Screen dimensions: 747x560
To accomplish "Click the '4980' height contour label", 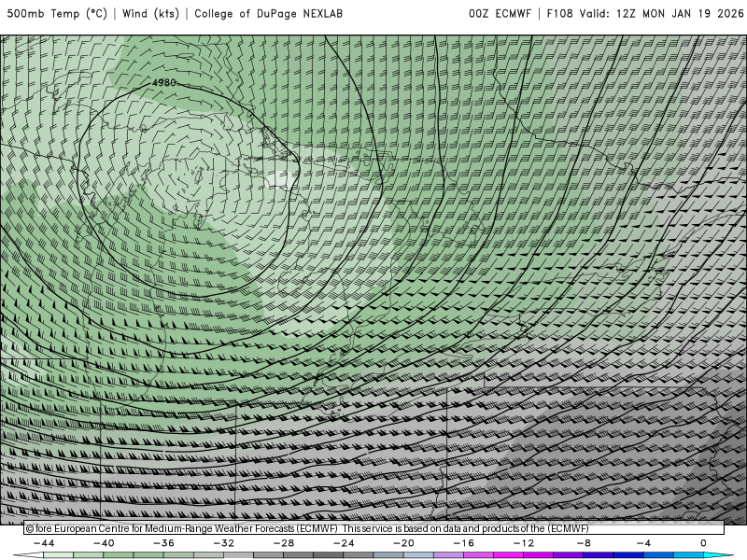I will [164, 83].
